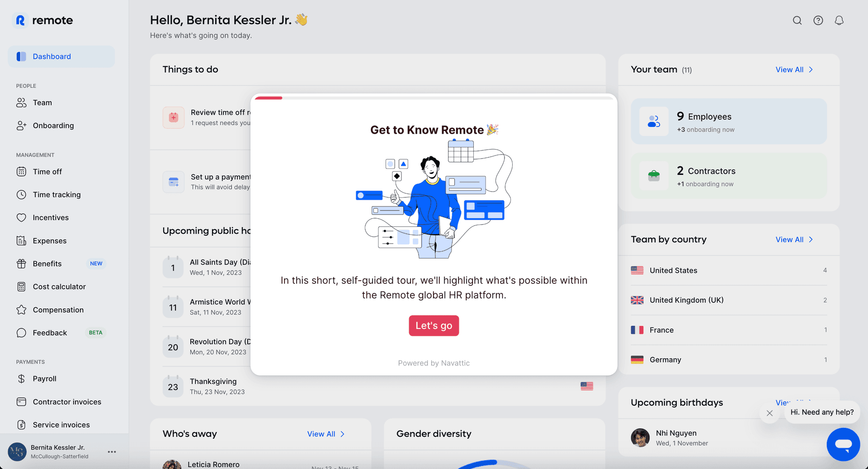Expand Your team View All chevron

click(811, 70)
